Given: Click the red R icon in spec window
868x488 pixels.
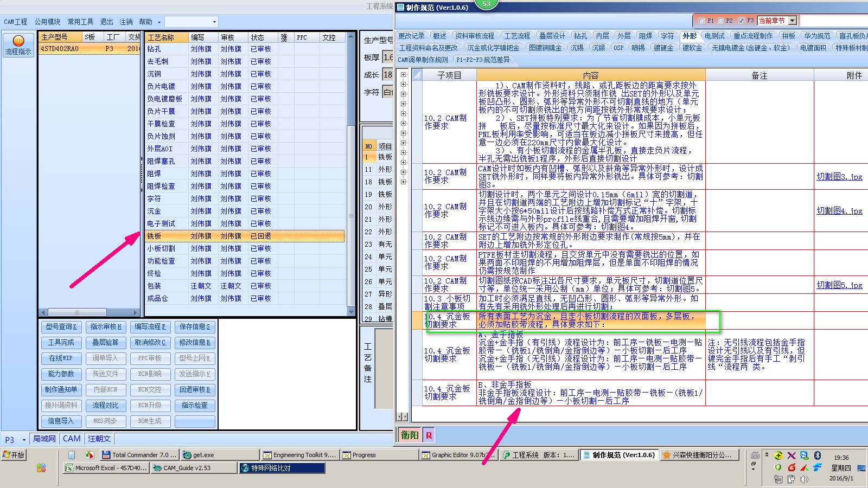Looking at the screenshot, I should pyautogui.click(x=429, y=435).
